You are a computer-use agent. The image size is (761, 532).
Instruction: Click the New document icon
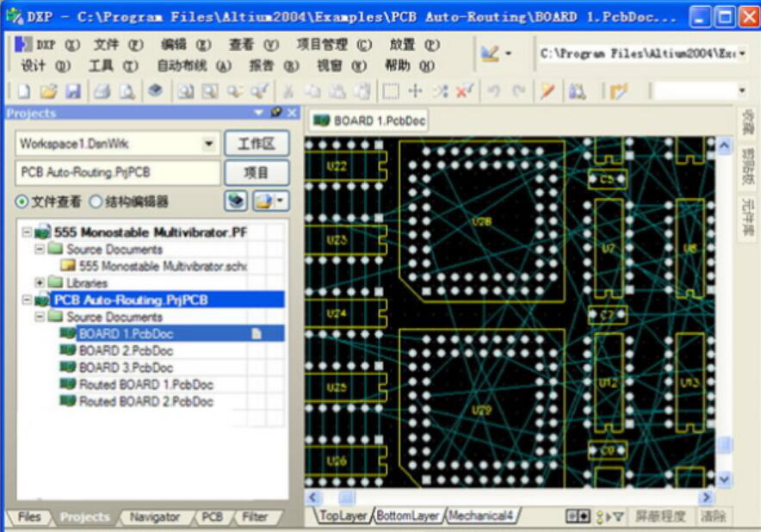(23, 90)
